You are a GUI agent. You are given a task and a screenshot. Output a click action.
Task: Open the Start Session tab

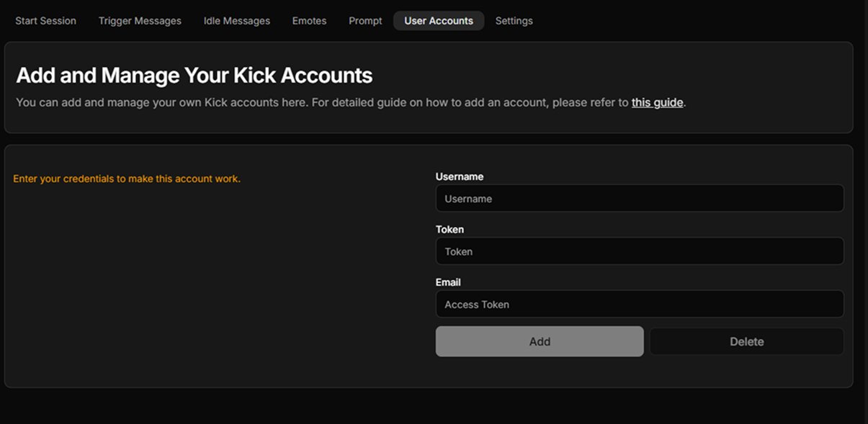[45, 21]
